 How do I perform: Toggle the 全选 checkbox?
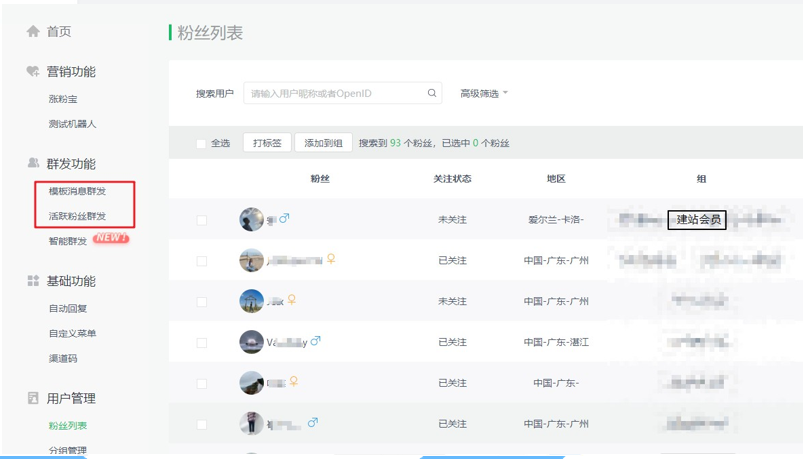[x=201, y=144]
